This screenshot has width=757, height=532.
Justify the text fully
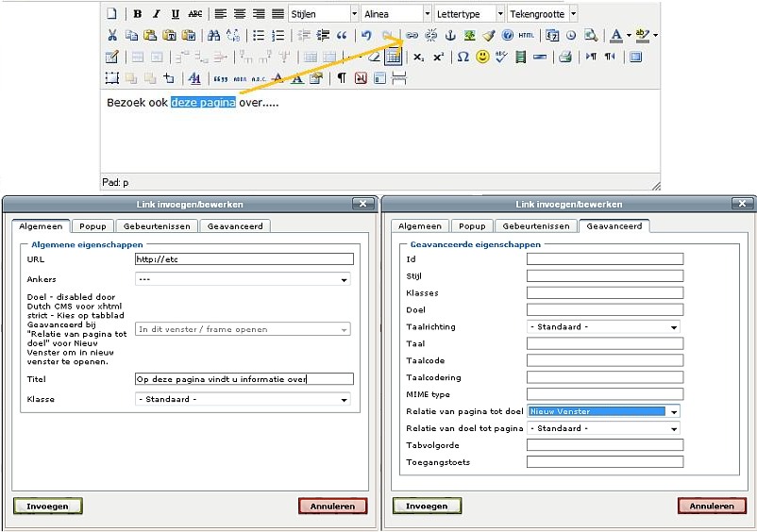[278, 14]
